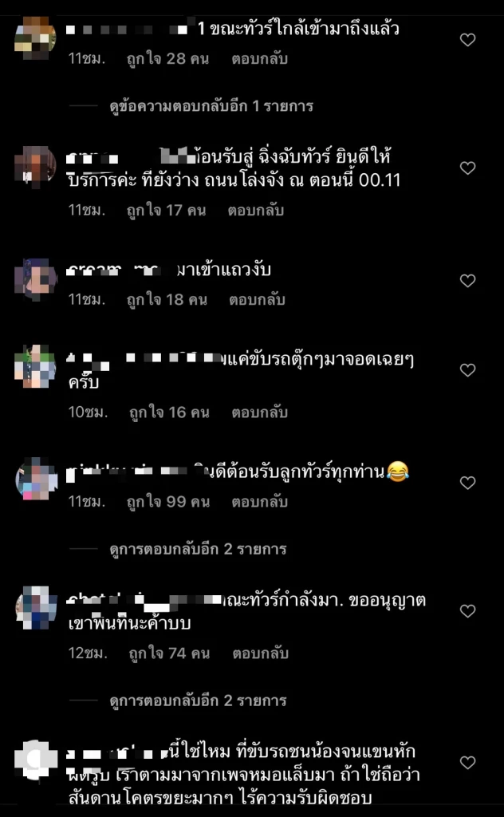Like the comment with the laughing emoji
504x817 pixels.
[467, 483]
